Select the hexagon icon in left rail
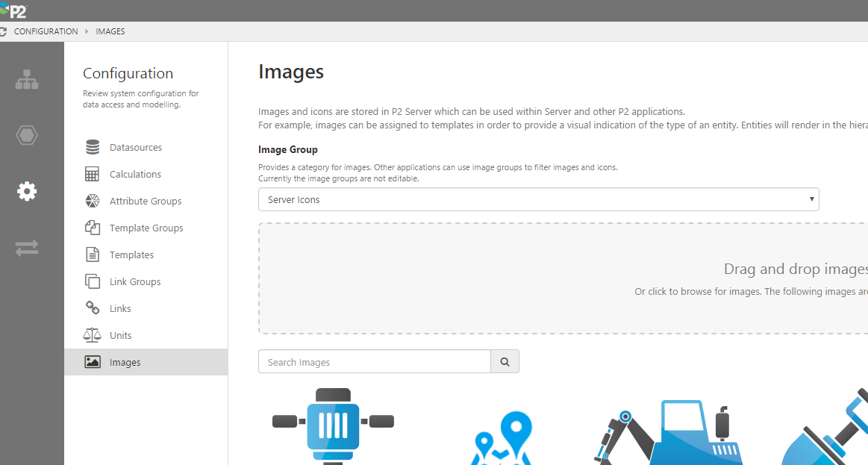Viewport: 868px width, 465px height. (x=27, y=136)
